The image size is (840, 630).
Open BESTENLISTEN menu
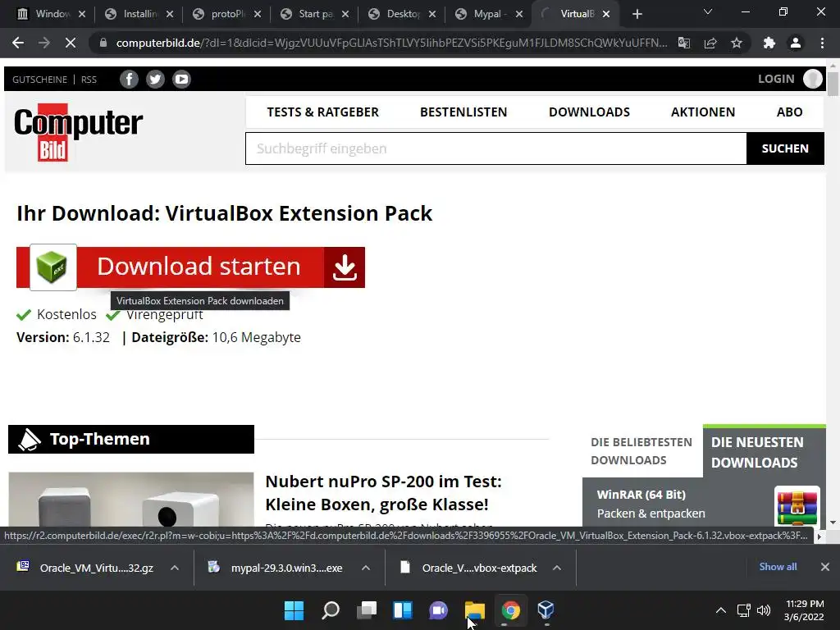coord(463,112)
